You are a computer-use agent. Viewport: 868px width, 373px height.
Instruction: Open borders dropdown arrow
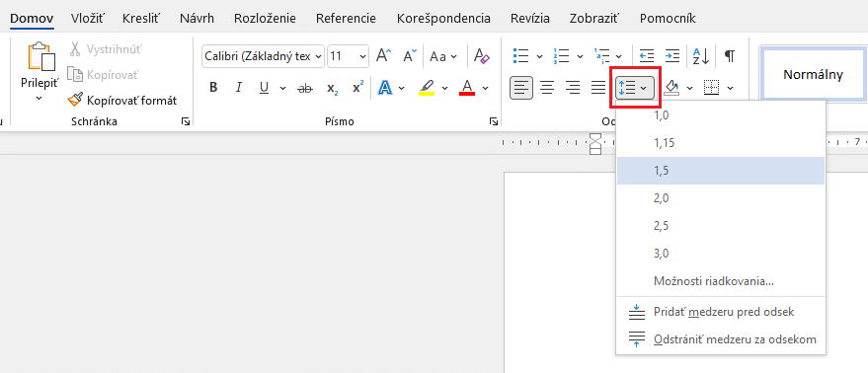coord(730,88)
